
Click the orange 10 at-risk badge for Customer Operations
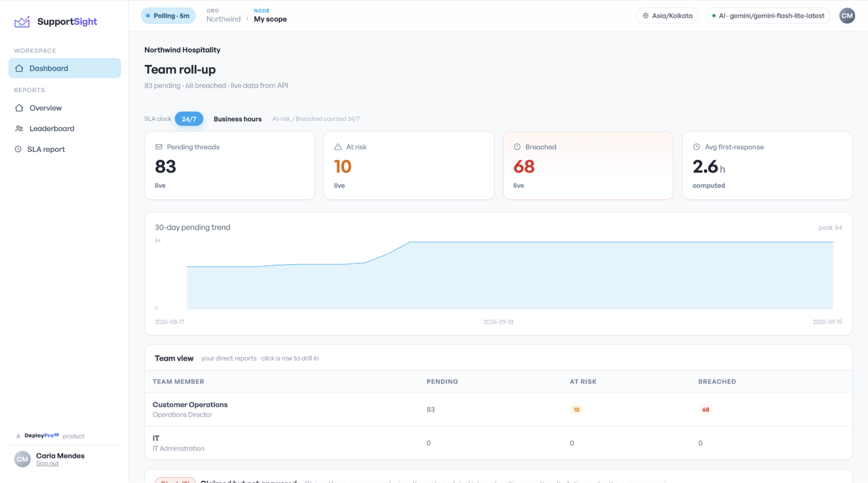coord(576,410)
